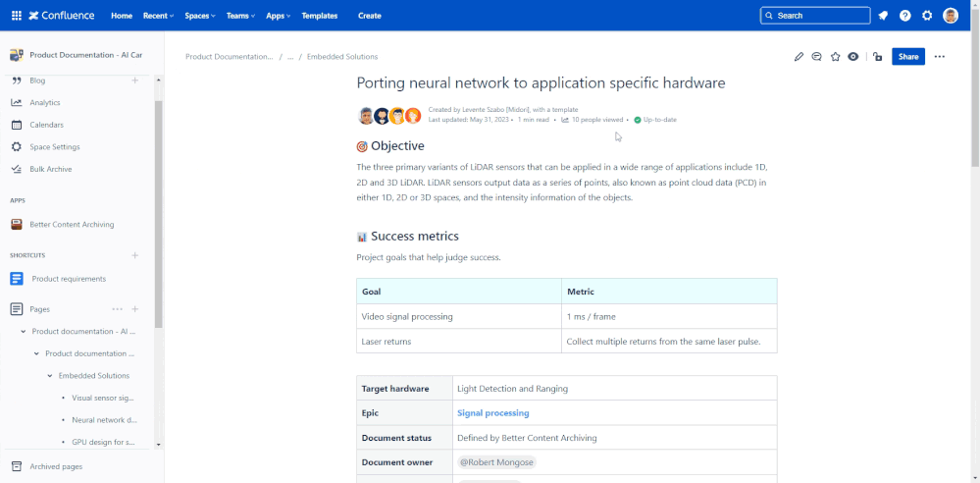This screenshot has width=980, height=483.
Task: Go to Home in top navigation
Action: click(122, 16)
